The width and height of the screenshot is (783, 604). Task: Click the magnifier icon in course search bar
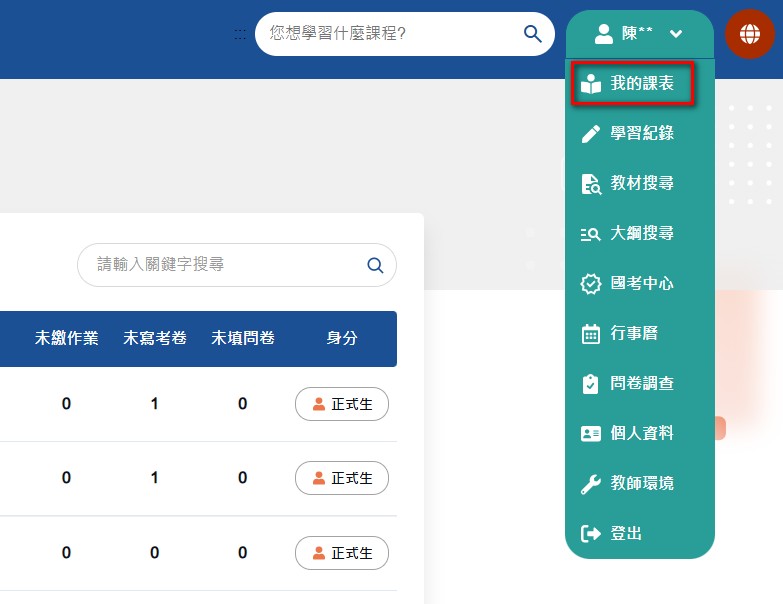point(532,34)
